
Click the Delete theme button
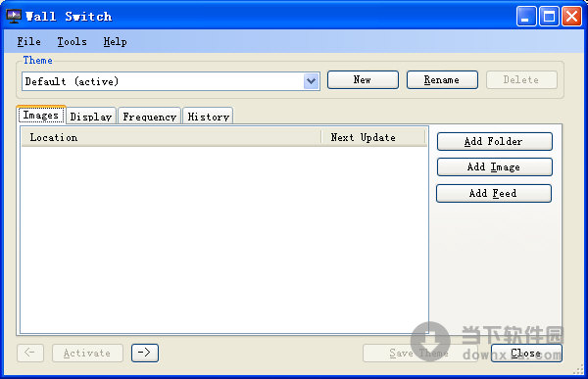coord(521,80)
